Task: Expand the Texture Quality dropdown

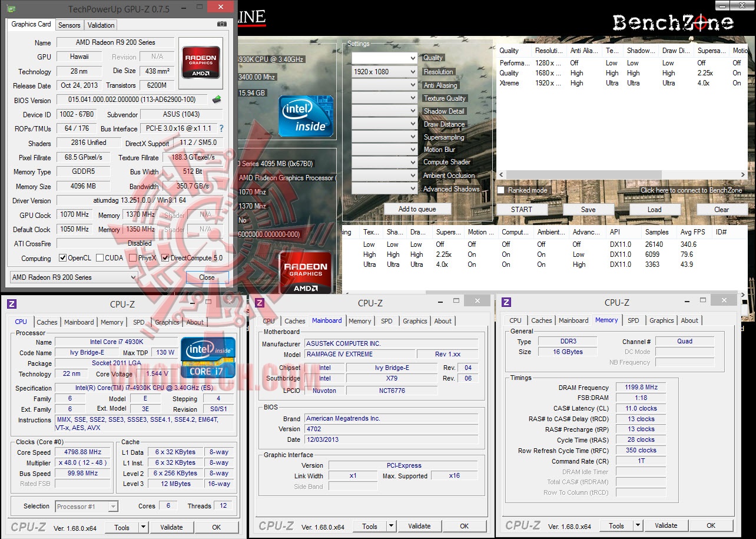Action: pyautogui.click(x=384, y=98)
